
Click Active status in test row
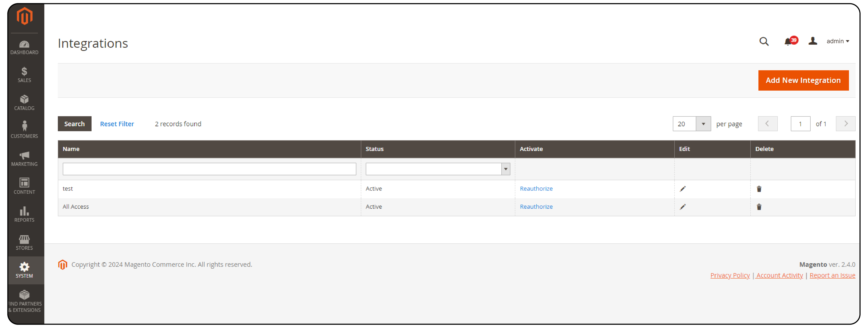(374, 188)
